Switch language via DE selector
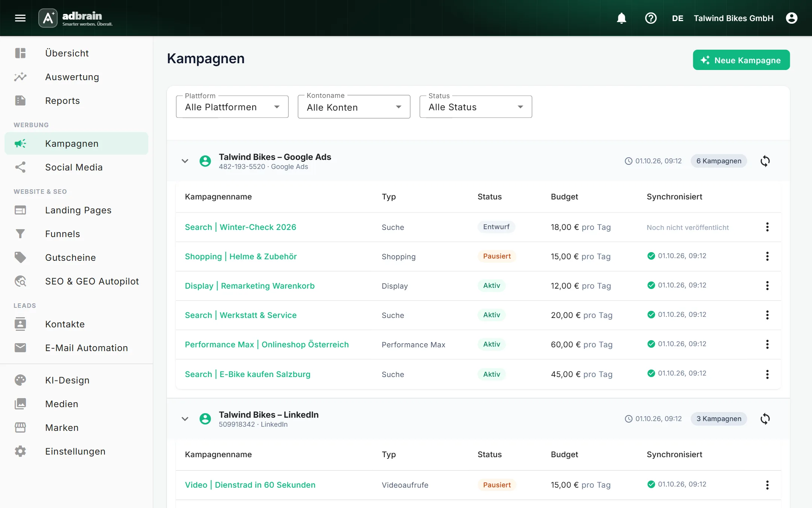 [x=677, y=18]
